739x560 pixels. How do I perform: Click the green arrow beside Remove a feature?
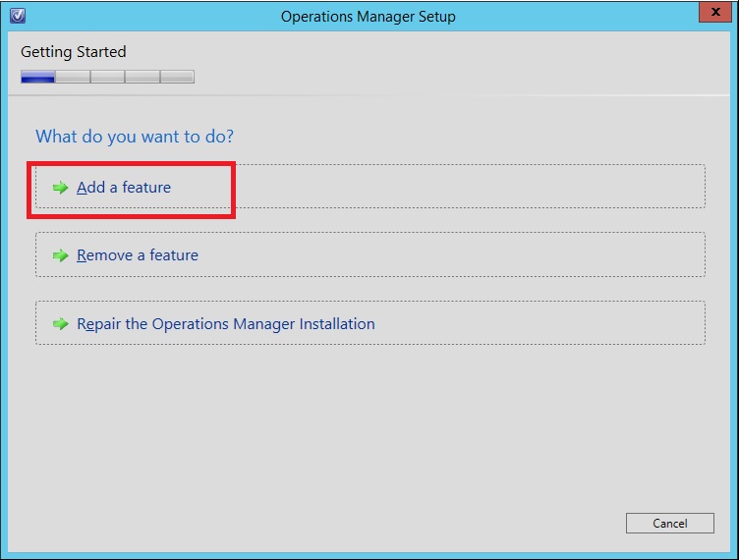pos(60,255)
